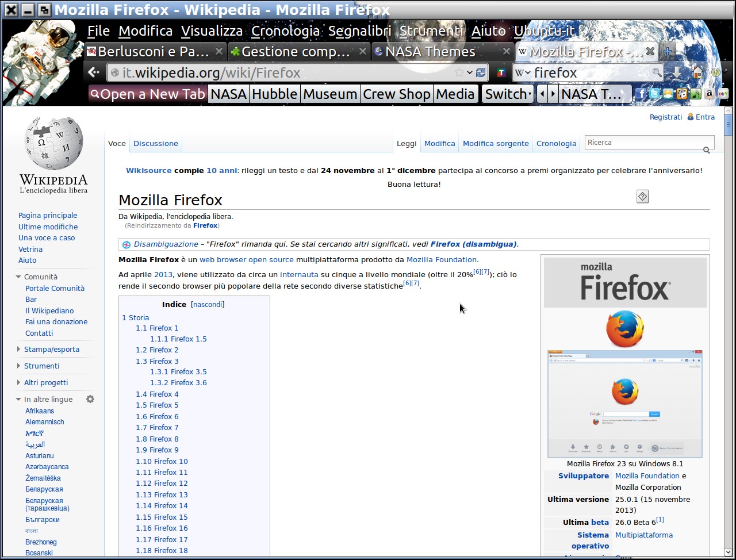Image resolution: width=736 pixels, height=560 pixels.
Task: Go to the Home page icon
Action: 697,72
